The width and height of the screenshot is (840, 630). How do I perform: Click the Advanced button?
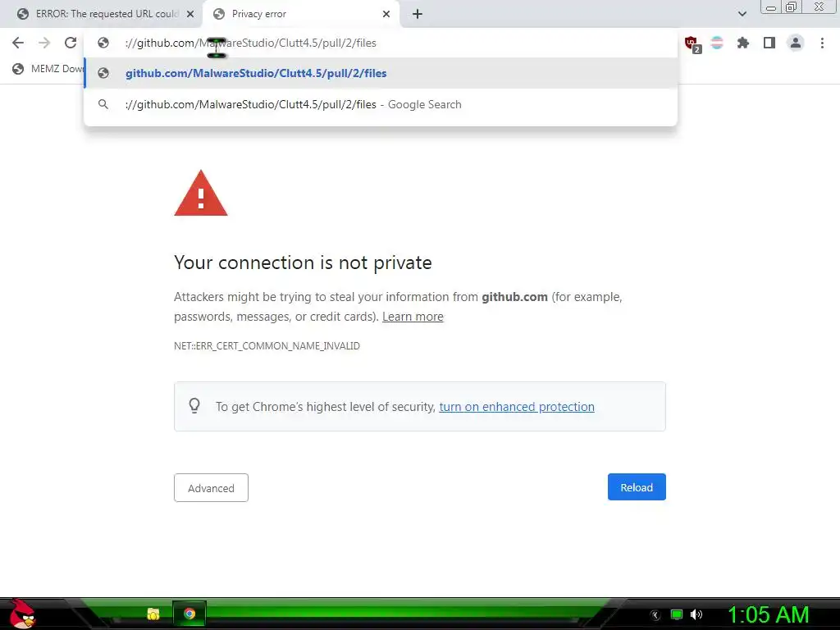211,487
